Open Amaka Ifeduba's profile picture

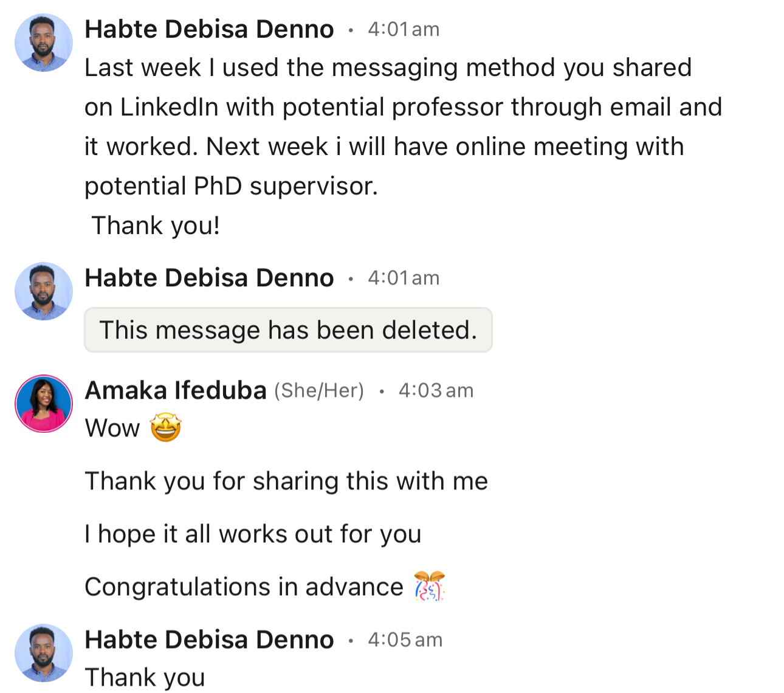(44, 404)
